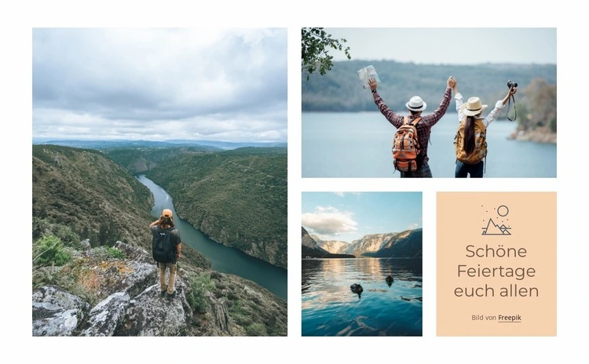The image size is (589, 364).
Task: Click the man's orange backpack
Action: 407,144
